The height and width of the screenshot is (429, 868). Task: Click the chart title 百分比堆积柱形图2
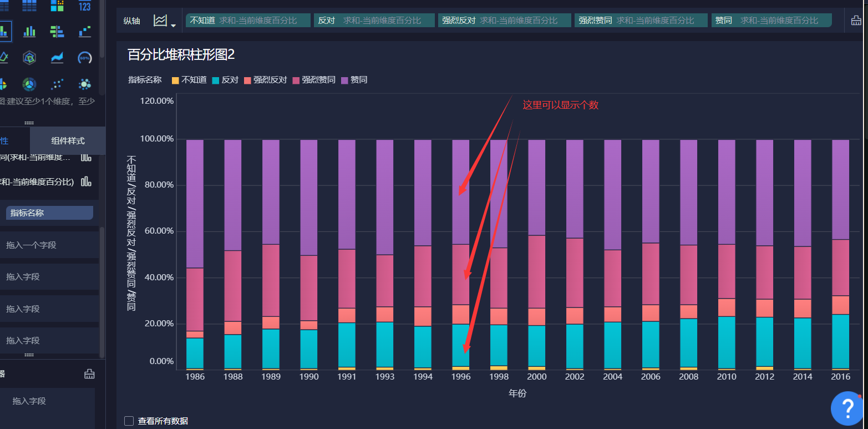pyautogui.click(x=181, y=54)
